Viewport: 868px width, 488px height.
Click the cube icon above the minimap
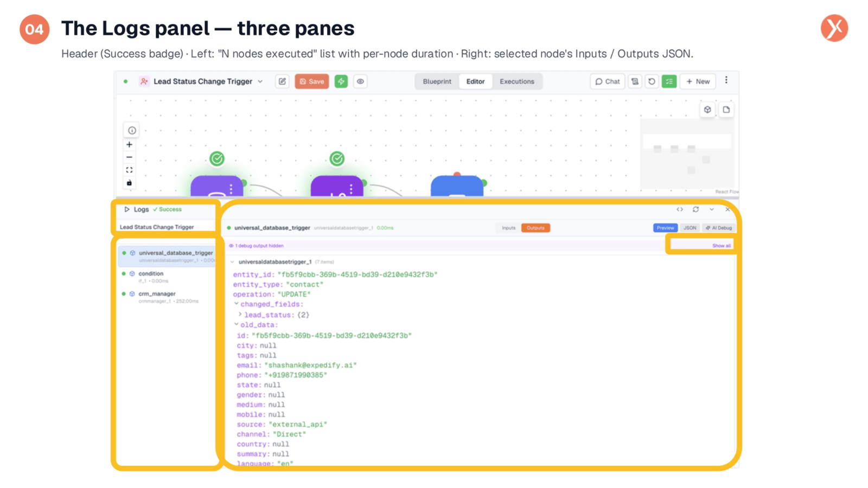tap(707, 110)
